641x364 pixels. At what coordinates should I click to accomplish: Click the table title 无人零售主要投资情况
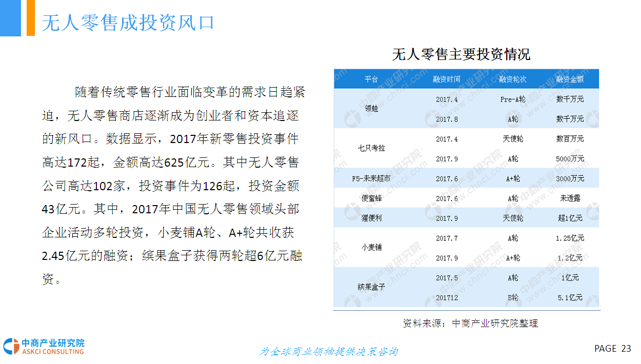(461, 54)
